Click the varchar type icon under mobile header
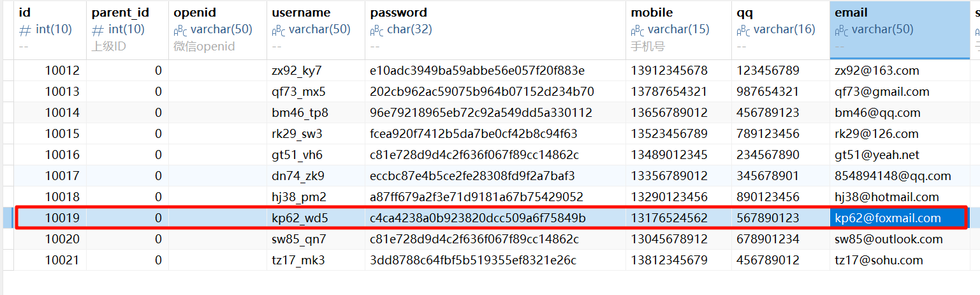Screen dimensions: 980x295 [x=638, y=30]
